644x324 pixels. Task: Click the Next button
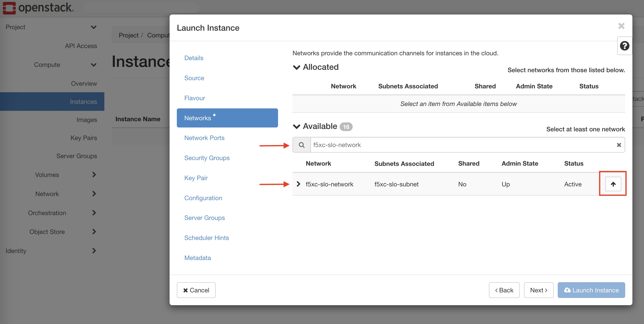538,290
